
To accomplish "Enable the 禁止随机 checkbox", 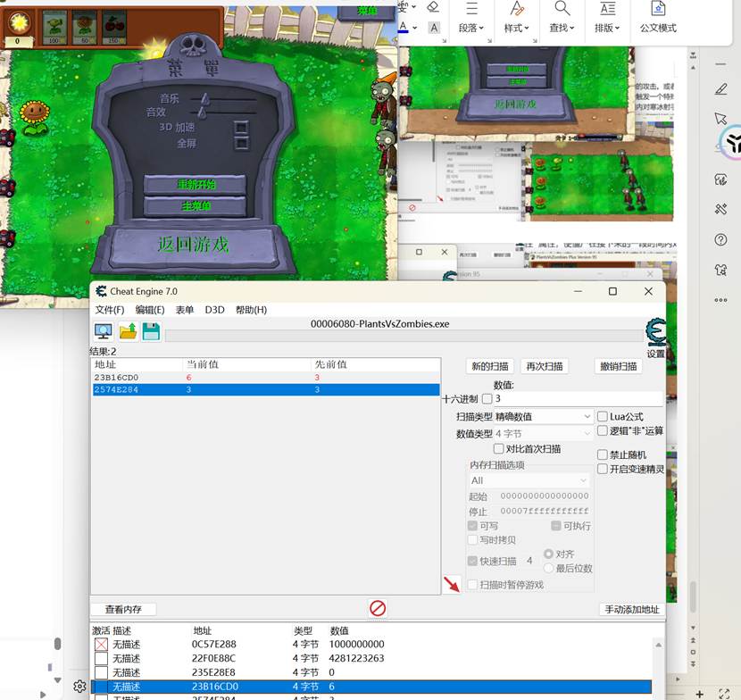I will (x=602, y=454).
